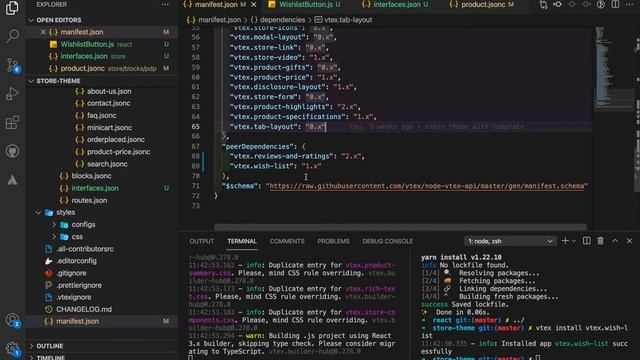The height and width of the screenshot is (360, 640).
Task: Open editor more actions ellipsis
Action: (630, 4)
